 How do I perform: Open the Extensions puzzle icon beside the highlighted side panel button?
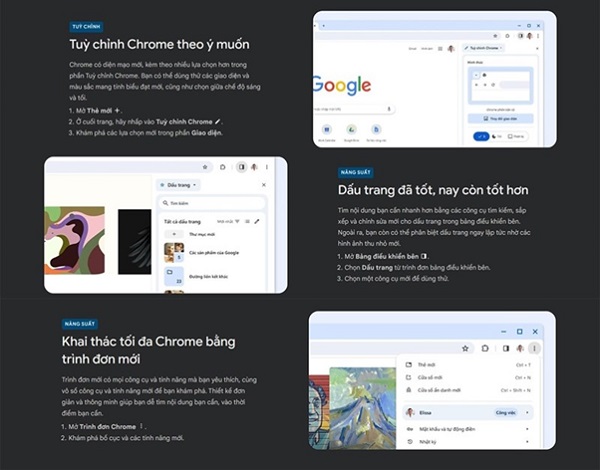pos(223,167)
